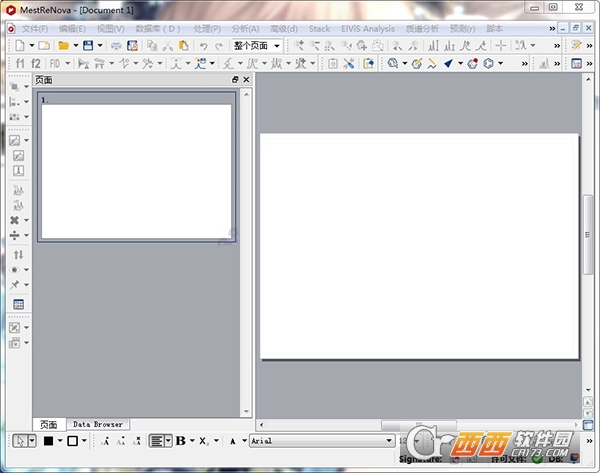
Task: Click the zigzag line drawing icon
Action: [x=432, y=64]
